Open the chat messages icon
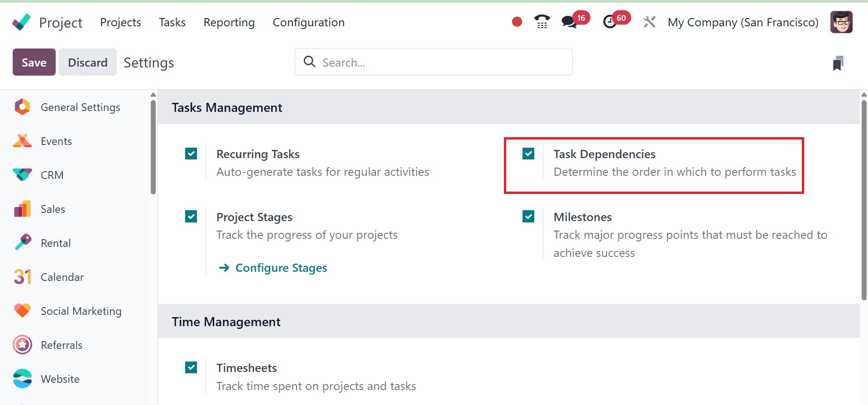The image size is (868, 405). 569,22
